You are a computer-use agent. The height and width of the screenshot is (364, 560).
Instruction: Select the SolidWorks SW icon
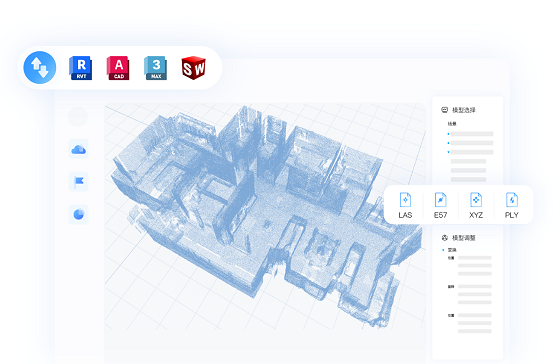193,68
